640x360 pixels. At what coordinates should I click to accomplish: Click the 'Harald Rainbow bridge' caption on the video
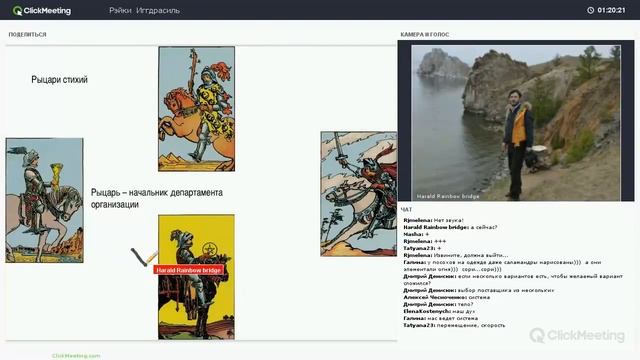tap(448, 196)
